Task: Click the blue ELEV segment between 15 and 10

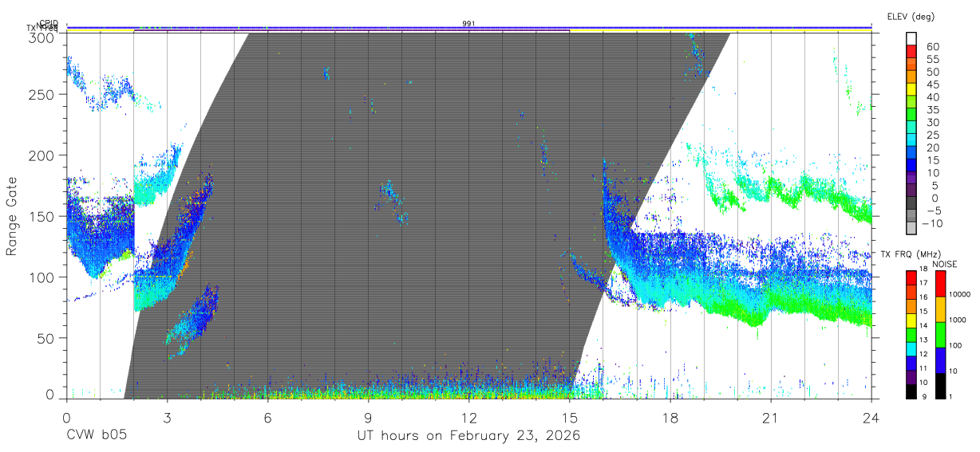Action: tap(911, 166)
